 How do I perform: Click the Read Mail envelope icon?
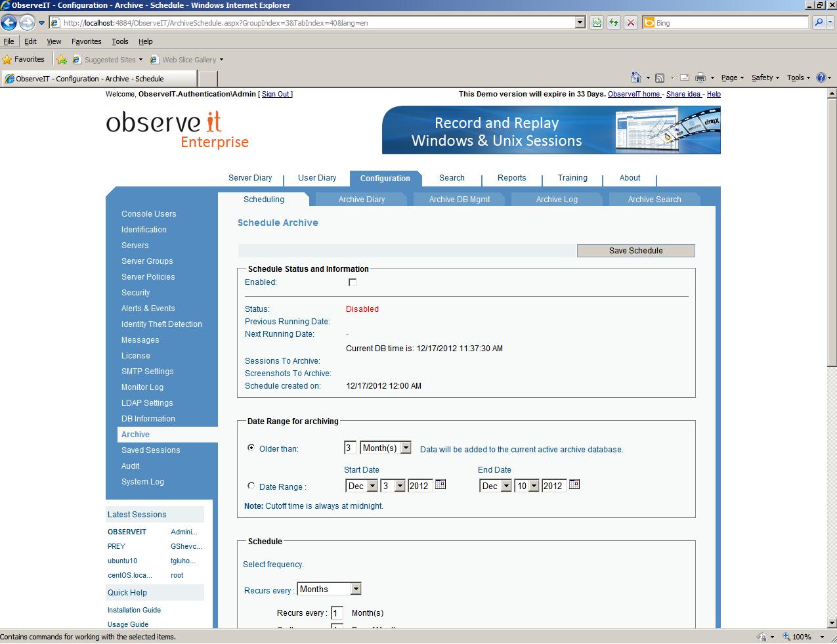click(685, 77)
